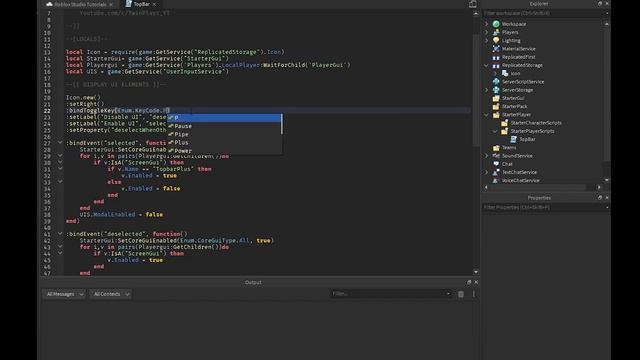Expand the Players tree node
The image size is (640, 360).
pyautogui.click(x=487, y=32)
